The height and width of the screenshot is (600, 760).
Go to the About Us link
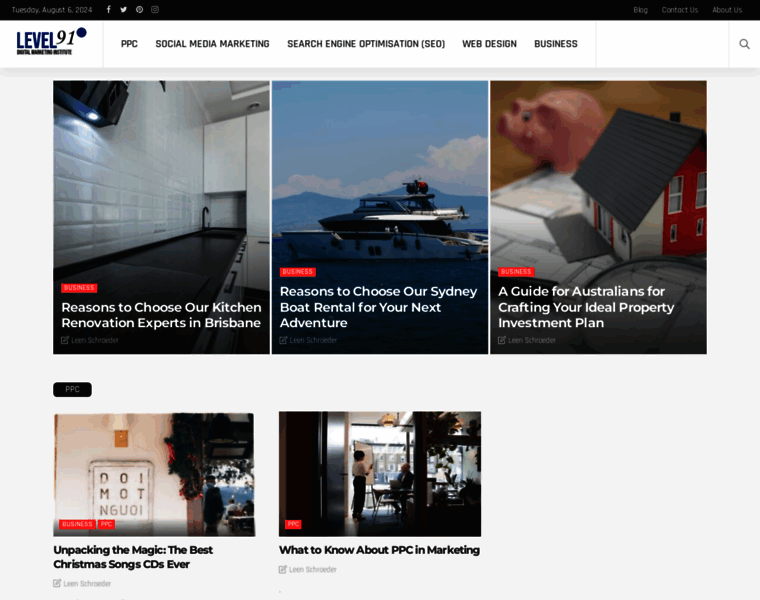pyautogui.click(x=727, y=10)
